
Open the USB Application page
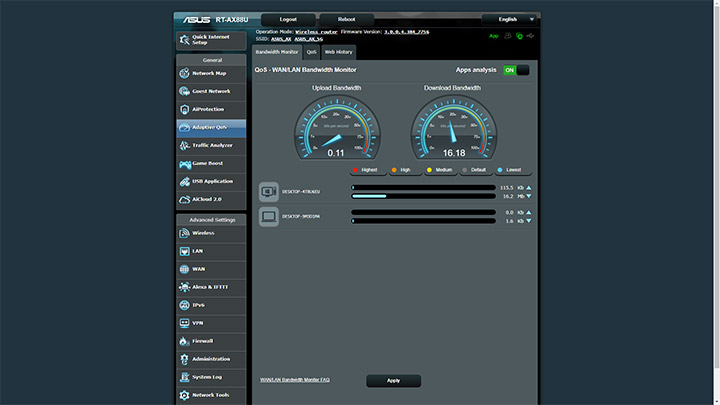pos(211,181)
